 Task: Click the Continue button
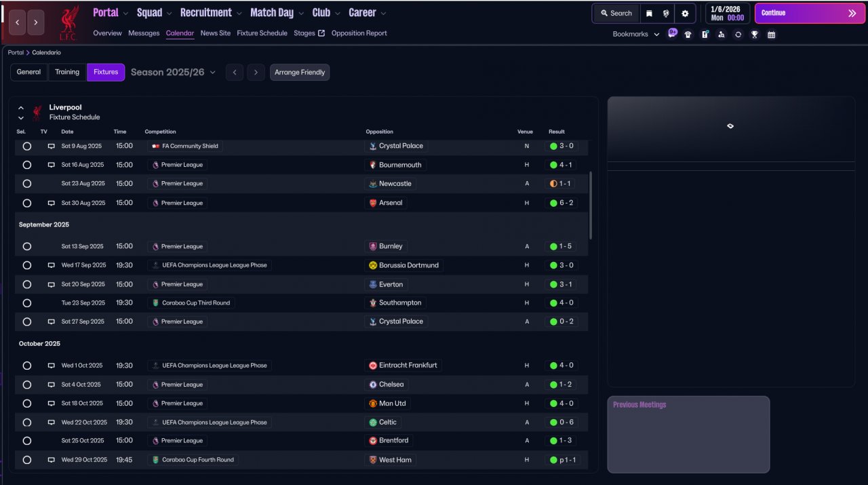[810, 13]
